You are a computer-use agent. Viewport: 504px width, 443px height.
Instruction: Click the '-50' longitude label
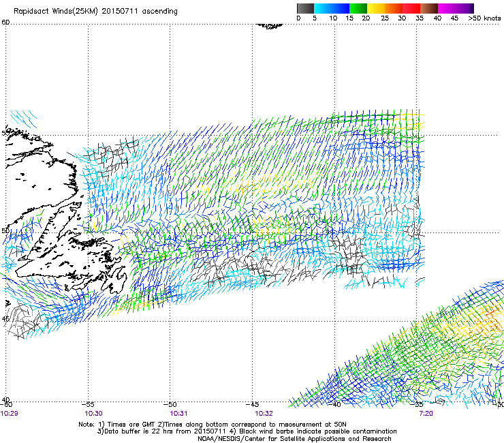tap(170, 404)
